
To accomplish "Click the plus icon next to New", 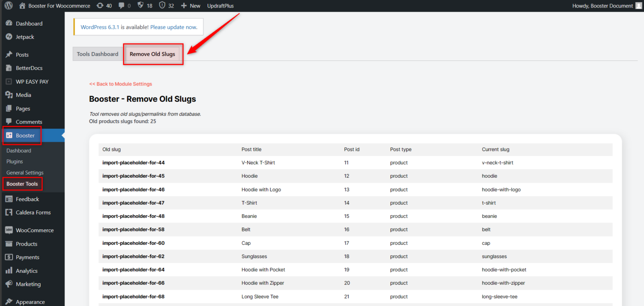I will coord(184,6).
